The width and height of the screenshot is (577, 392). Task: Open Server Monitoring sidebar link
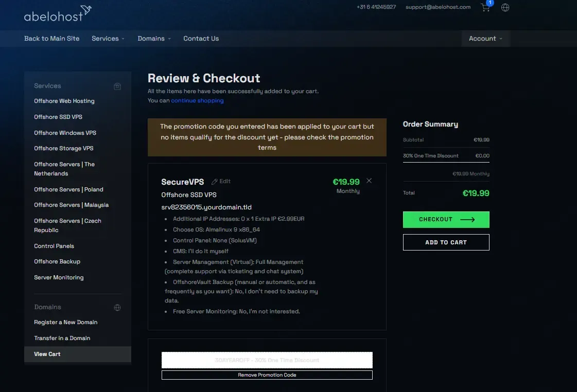[59, 278]
